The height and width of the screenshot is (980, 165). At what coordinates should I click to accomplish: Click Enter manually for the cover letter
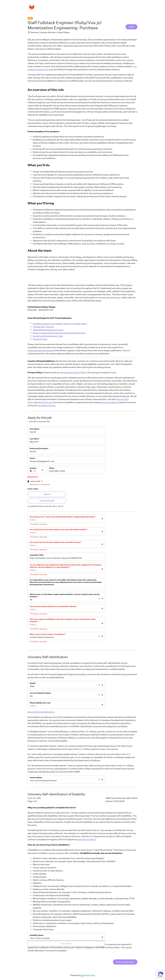tap(47, 501)
